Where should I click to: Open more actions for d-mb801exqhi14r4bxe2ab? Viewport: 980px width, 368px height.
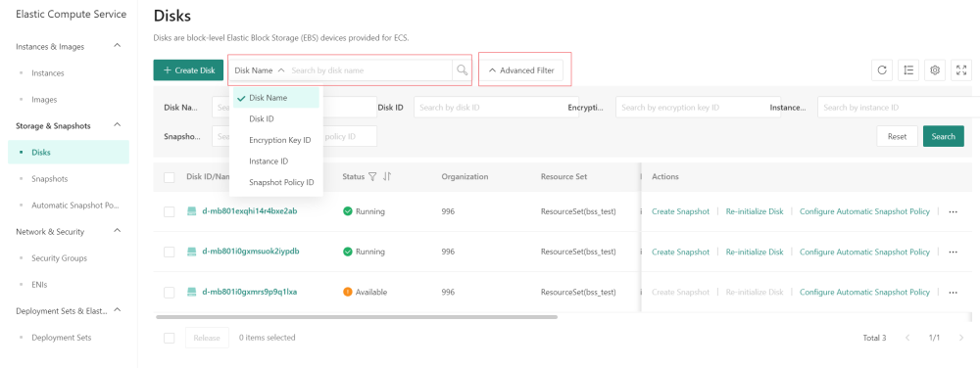coord(954,211)
